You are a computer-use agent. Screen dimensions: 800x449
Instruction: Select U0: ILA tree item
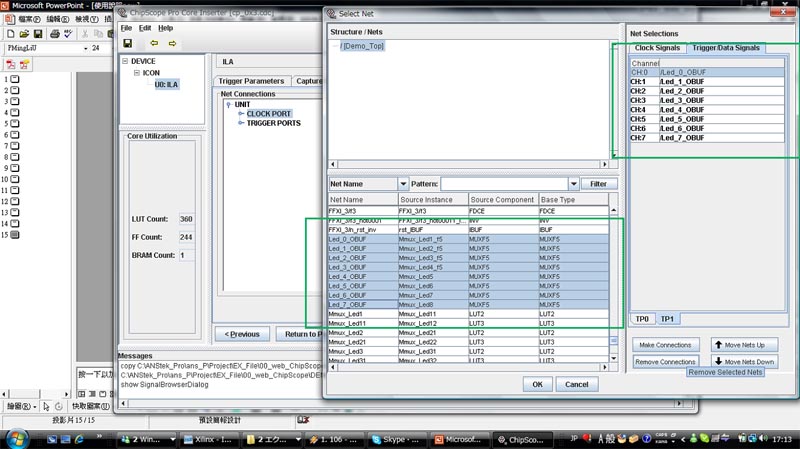(166, 84)
